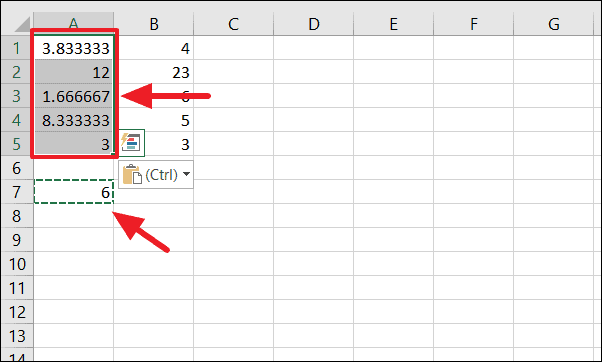Select column D header

pyautogui.click(x=314, y=23)
